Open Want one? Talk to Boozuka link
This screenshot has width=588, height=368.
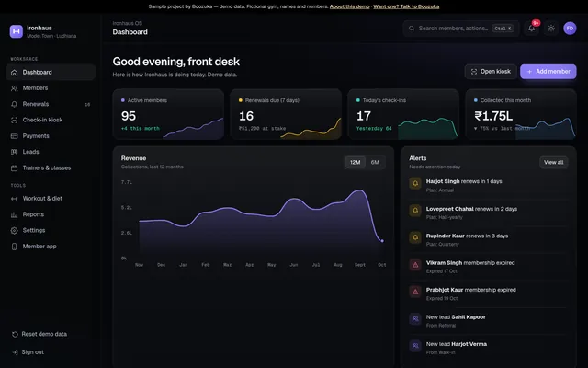[406, 6]
